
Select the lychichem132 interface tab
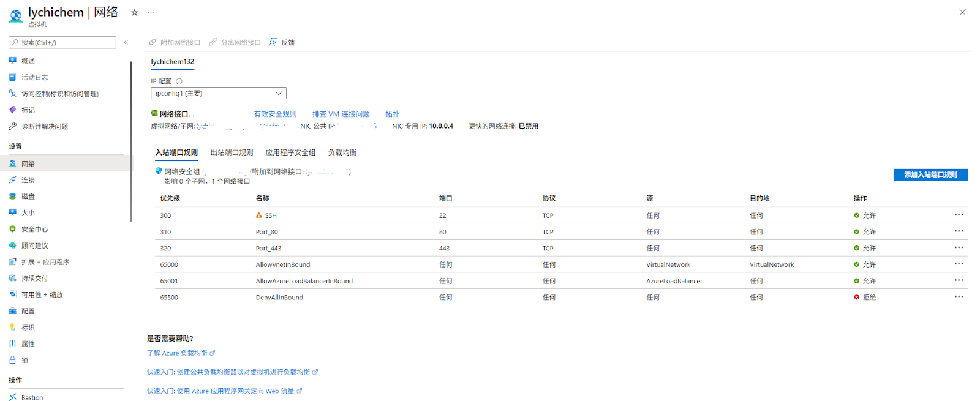[173, 61]
